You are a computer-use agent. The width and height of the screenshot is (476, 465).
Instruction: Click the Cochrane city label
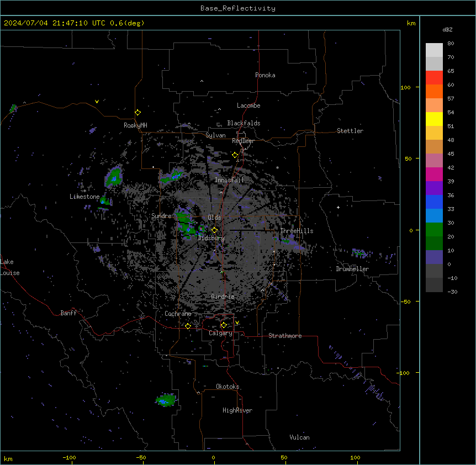pyautogui.click(x=178, y=314)
